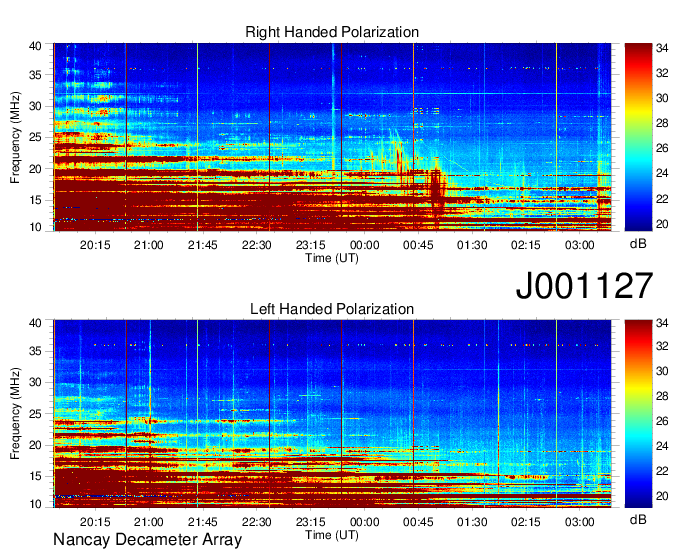The width and height of the screenshot is (680, 552).
Task: Click the 22:30 time tick of Left Handed plot
Action: coord(257,522)
